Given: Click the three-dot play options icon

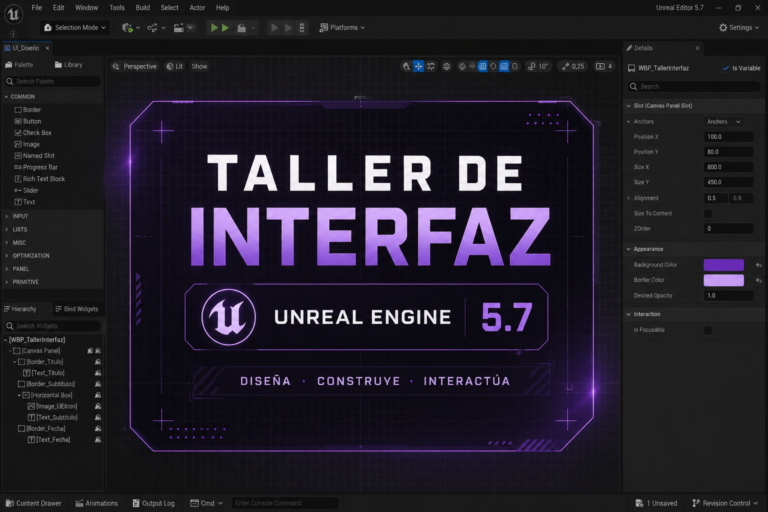Looking at the screenshot, I should (x=302, y=28).
